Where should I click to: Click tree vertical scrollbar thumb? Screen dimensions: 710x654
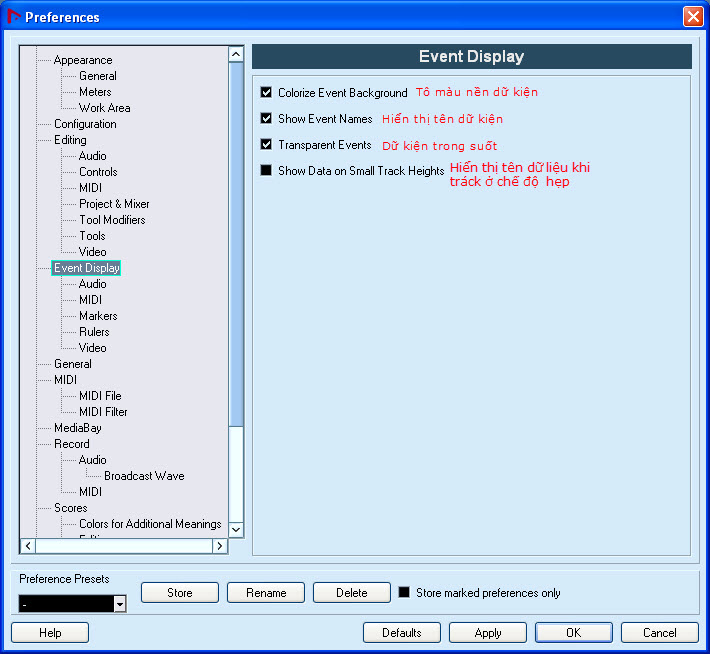236,244
